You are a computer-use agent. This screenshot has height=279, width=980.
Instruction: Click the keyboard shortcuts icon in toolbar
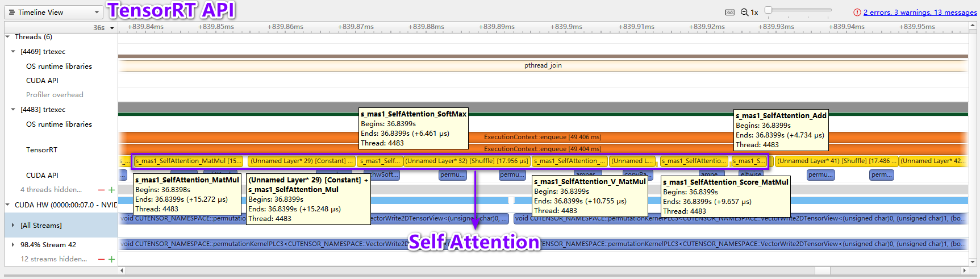click(730, 12)
